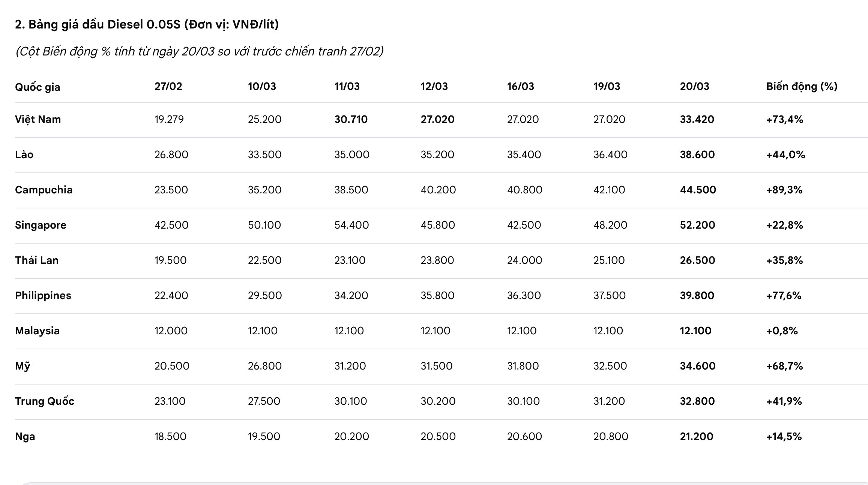The width and height of the screenshot is (868, 485).
Task: Select Malaysia's +0,8% change value
Action: coord(782,331)
